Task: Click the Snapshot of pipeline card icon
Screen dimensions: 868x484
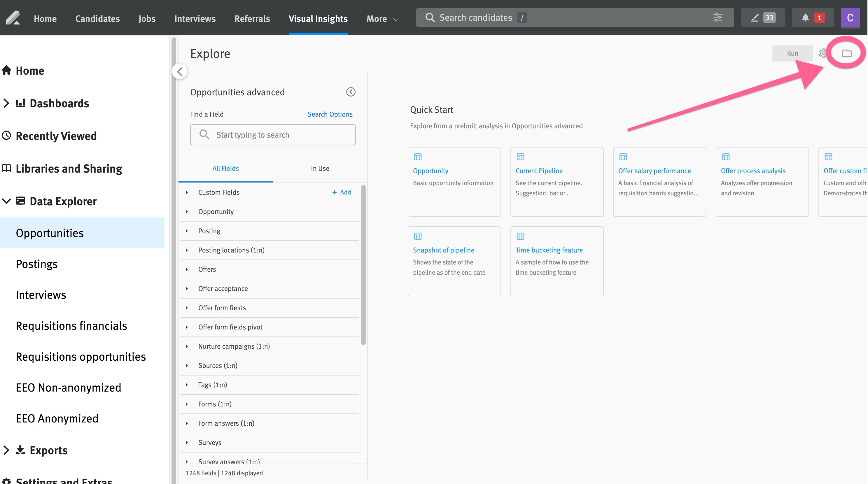Action: pyautogui.click(x=417, y=236)
